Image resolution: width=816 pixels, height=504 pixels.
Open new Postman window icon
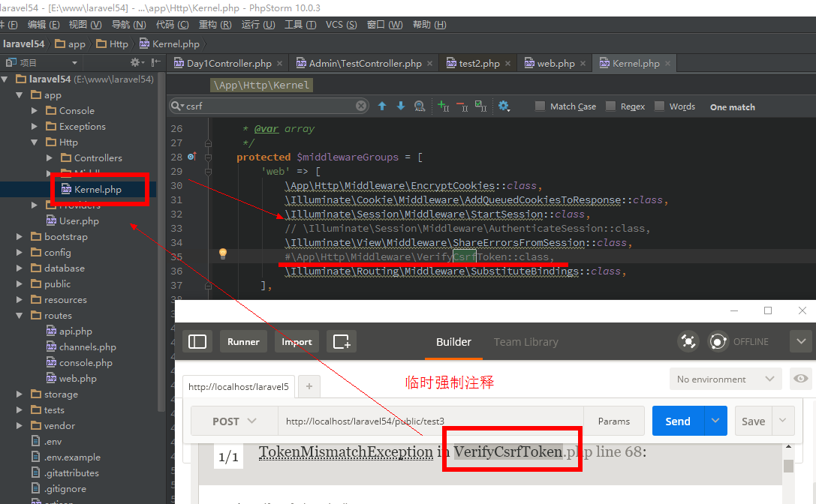point(342,341)
